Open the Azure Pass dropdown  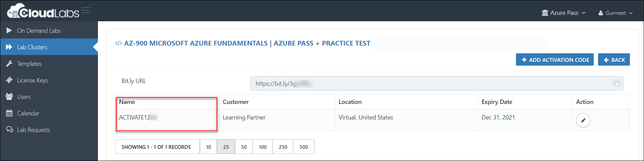coord(563,13)
